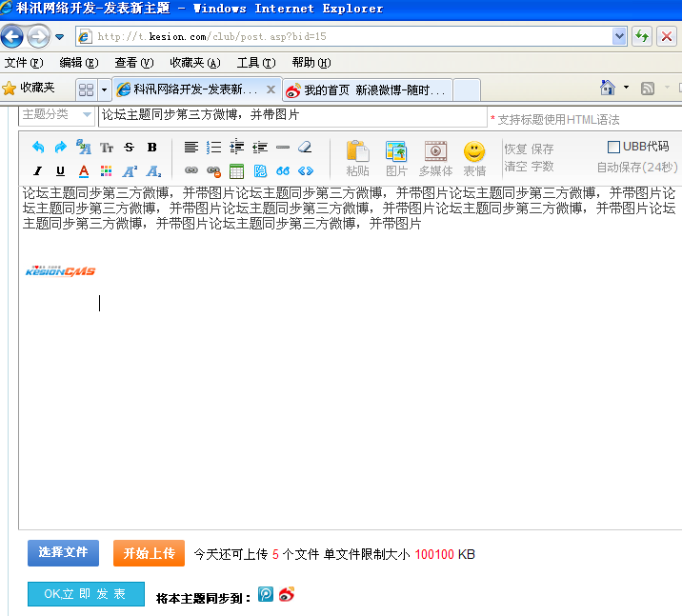Toggle Tencent Weibo sync icon
The width and height of the screenshot is (682, 616).
pyautogui.click(x=266, y=594)
